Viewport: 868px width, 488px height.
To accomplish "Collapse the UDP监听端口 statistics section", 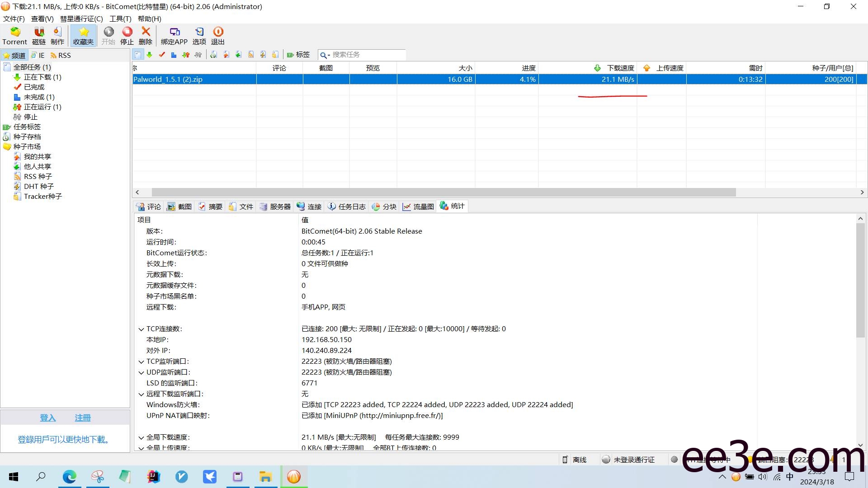I will click(x=141, y=372).
